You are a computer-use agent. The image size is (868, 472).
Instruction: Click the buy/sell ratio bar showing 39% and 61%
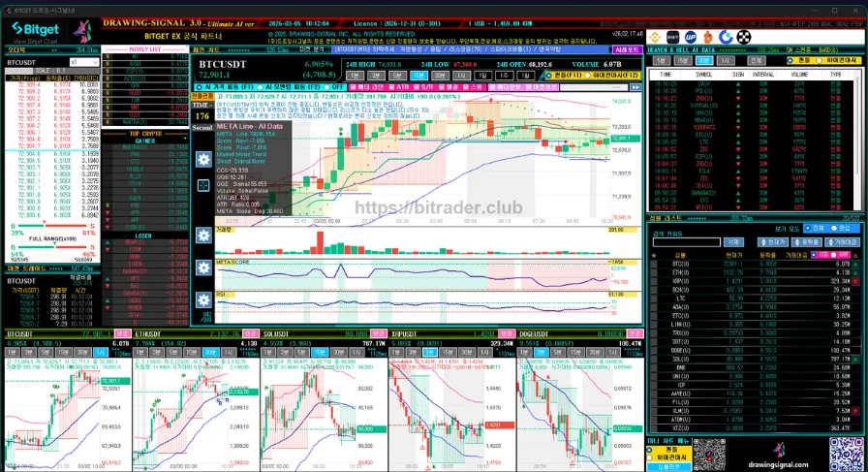(x=53, y=226)
